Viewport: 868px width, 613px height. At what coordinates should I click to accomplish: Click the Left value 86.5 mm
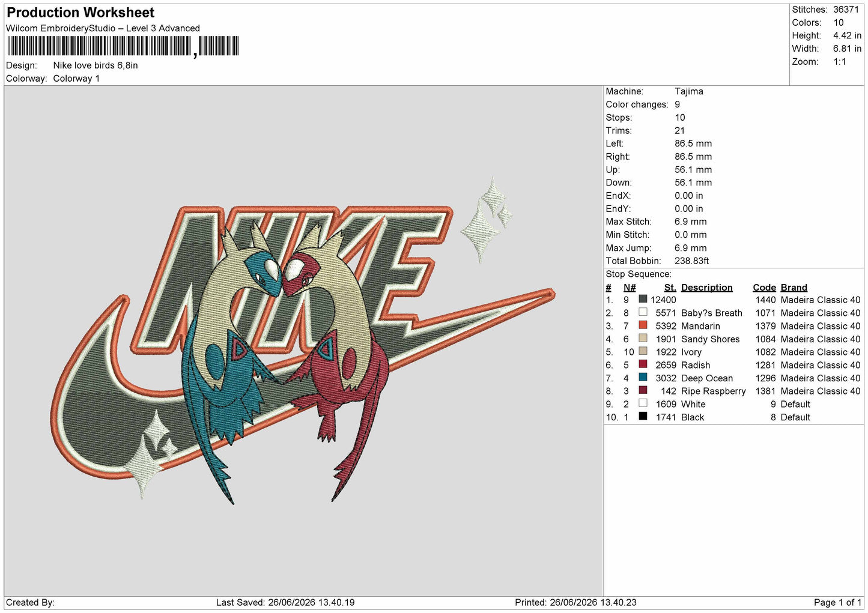(693, 143)
